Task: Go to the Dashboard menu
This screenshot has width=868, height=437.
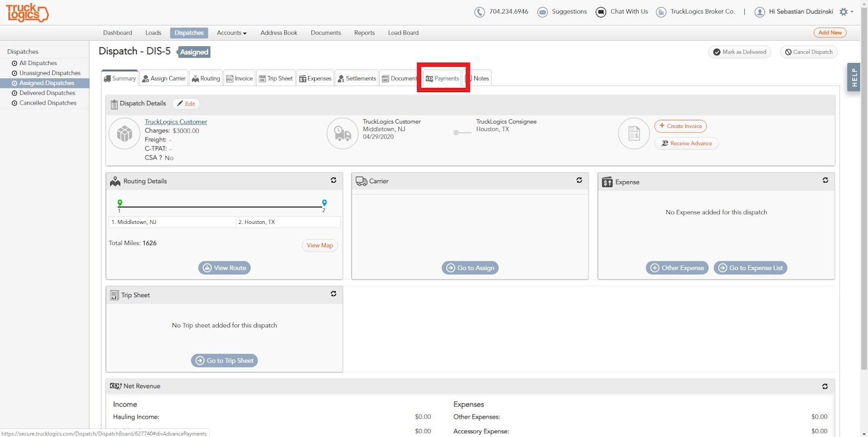Action: 118,33
